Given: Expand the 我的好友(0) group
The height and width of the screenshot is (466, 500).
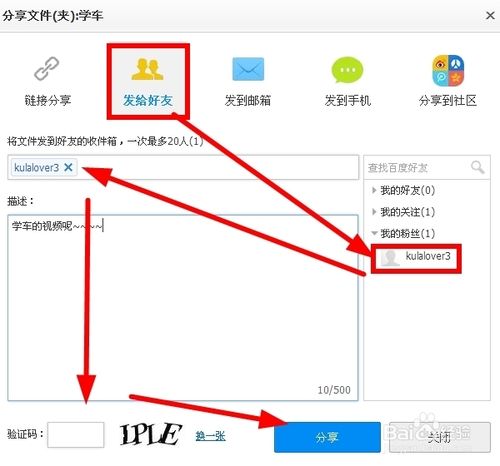Looking at the screenshot, I should click(374, 190).
